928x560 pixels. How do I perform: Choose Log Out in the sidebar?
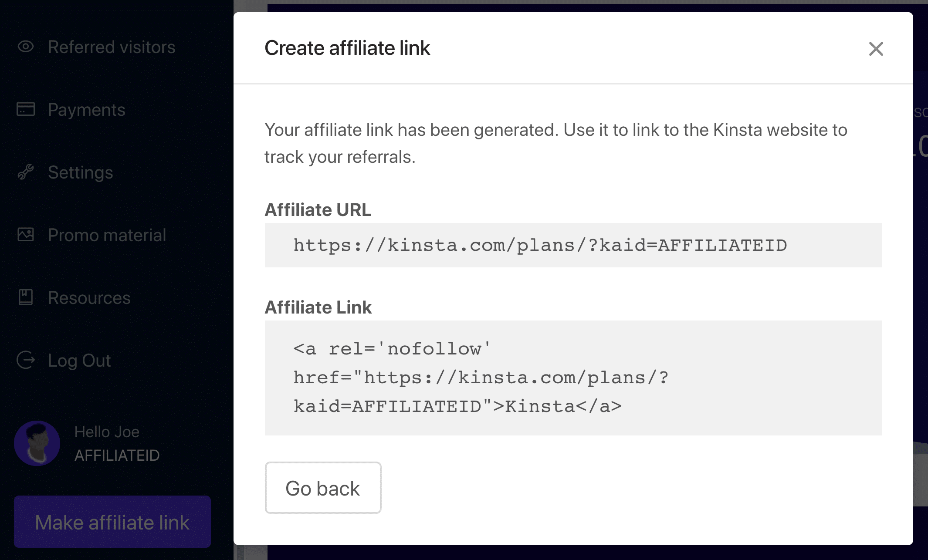tap(79, 361)
